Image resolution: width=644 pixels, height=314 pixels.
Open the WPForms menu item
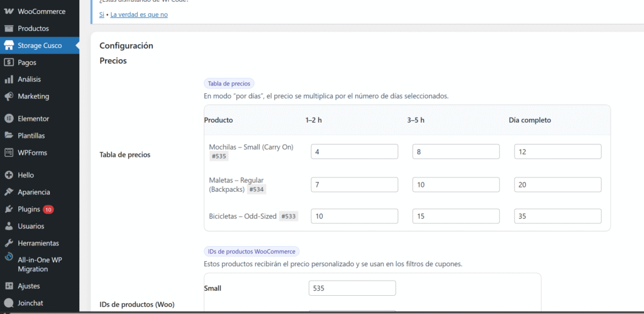32,152
